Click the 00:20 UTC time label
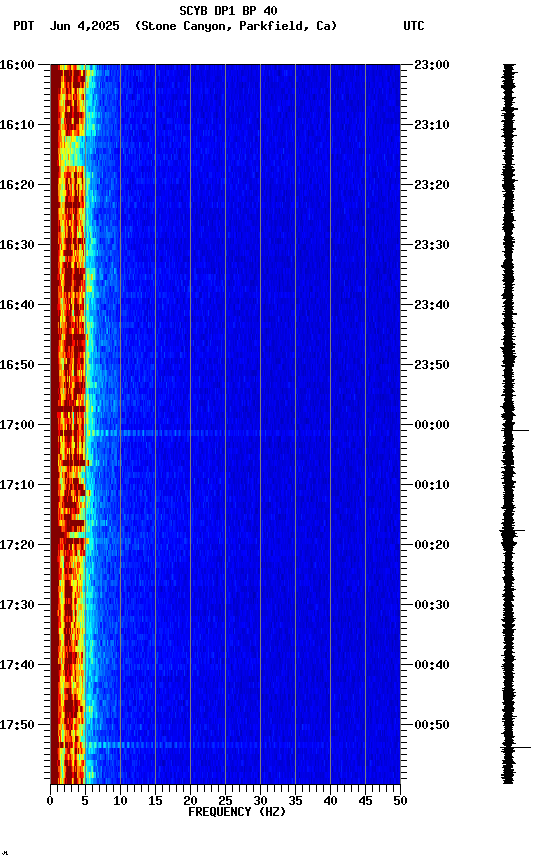The width and height of the screenshot is (552, 864). point(432,546)
